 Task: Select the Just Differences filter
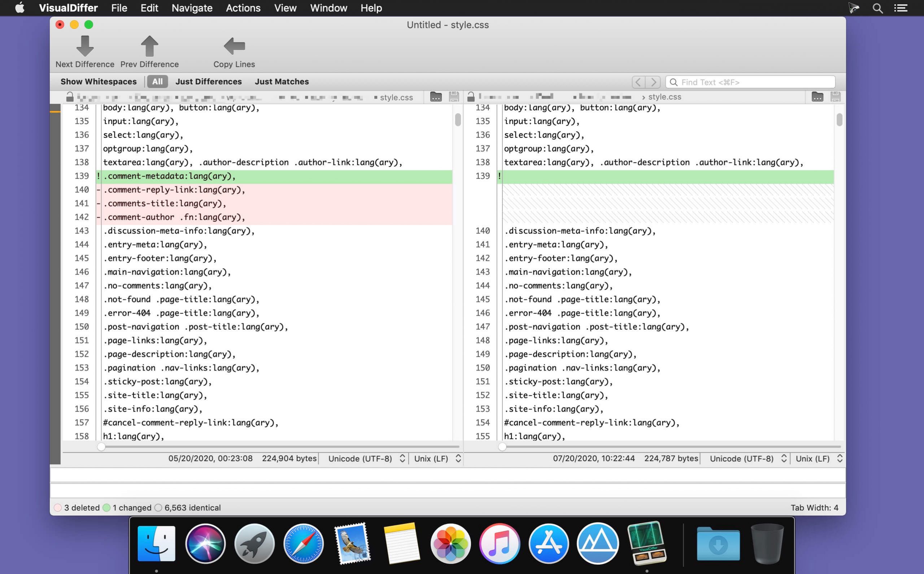pyautogui.click(x=209, y=82)
